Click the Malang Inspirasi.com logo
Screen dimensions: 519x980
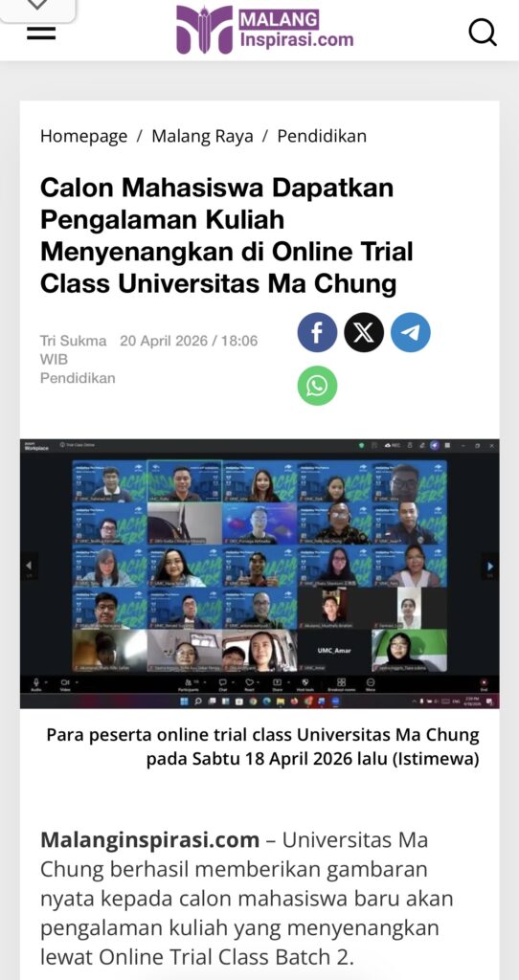[264, 30]
